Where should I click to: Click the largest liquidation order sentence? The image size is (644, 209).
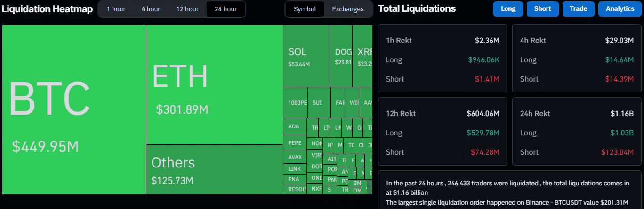point(507,202)
